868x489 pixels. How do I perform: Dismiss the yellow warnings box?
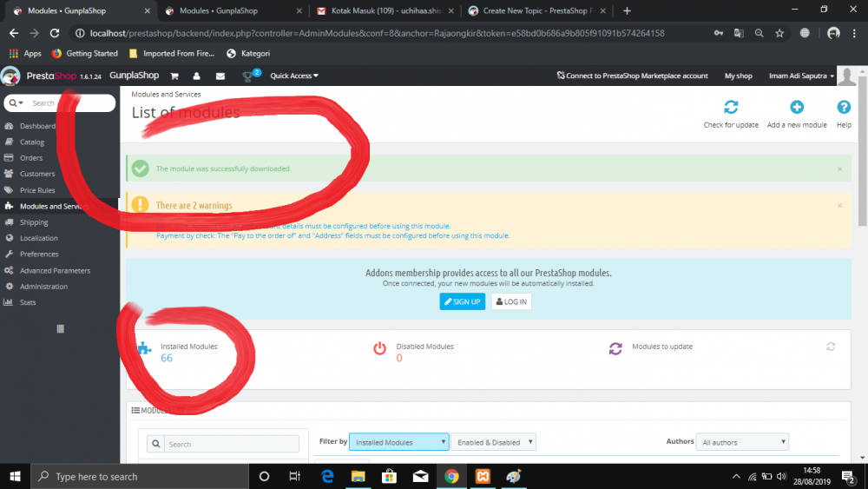(839, 206)
